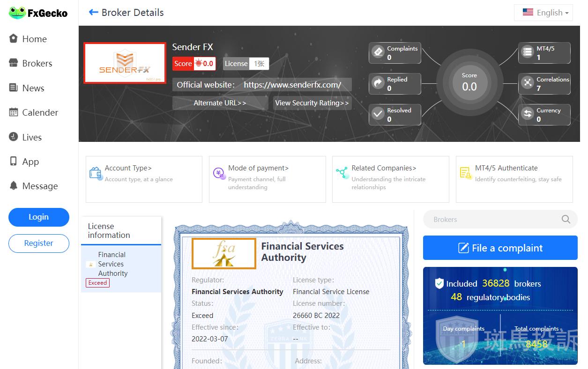588x369 pixels.
Task: Click the back arrow beside Broker Details
Action: pos(93,13)
